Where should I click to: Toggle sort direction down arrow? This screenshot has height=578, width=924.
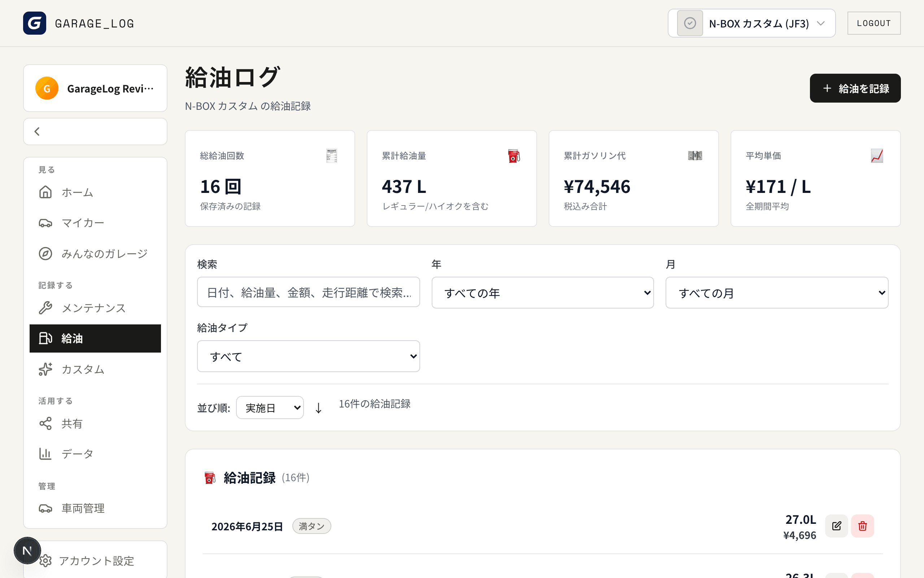click(x=318, y=408)
